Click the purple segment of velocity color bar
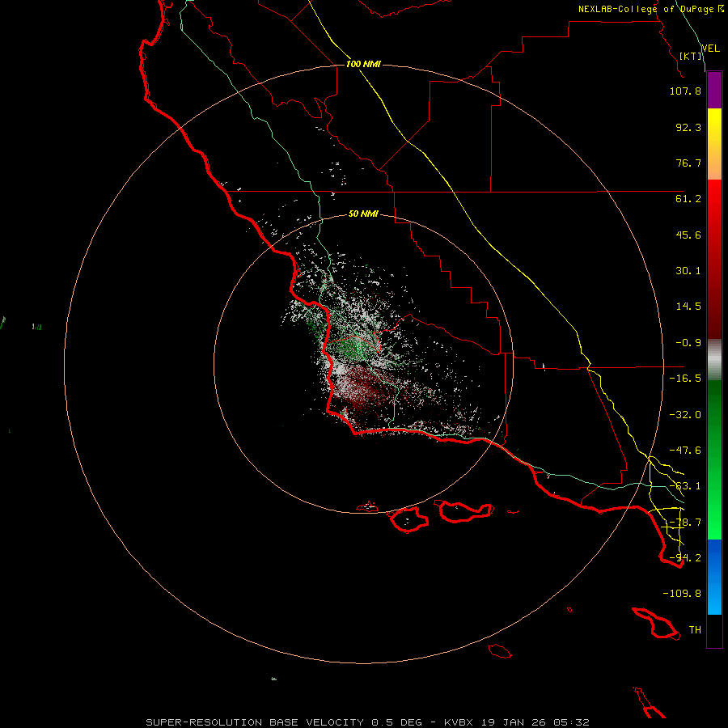728x728 pixels. [x=714, y=90]
